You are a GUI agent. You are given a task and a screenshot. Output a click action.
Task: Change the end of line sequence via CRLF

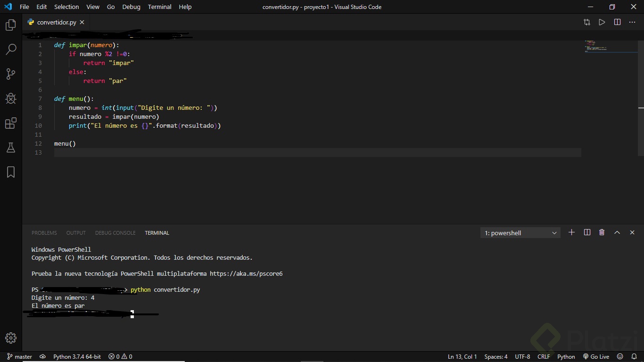point(544,357)
